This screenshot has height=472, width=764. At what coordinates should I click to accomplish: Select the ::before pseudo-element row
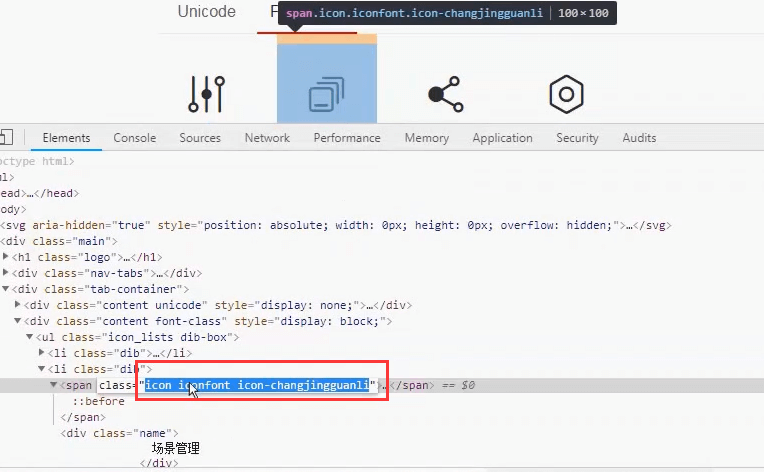(x=98, y=401)
